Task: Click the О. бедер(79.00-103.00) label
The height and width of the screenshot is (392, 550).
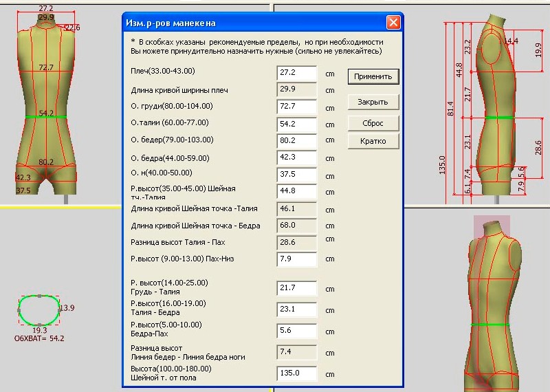Action: point(172,140)
